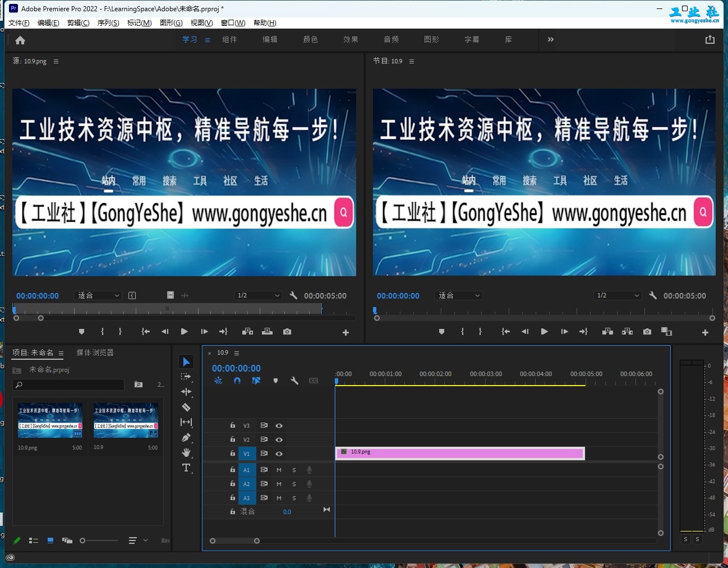
Task: Open Program monitor resolution 1/2 dropdown
Action: coord(618,295)
